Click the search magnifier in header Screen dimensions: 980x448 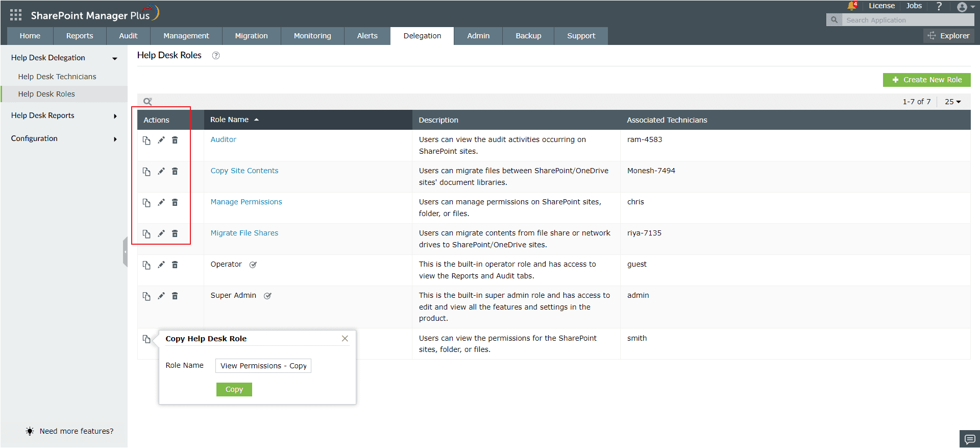tap(834, 20)
